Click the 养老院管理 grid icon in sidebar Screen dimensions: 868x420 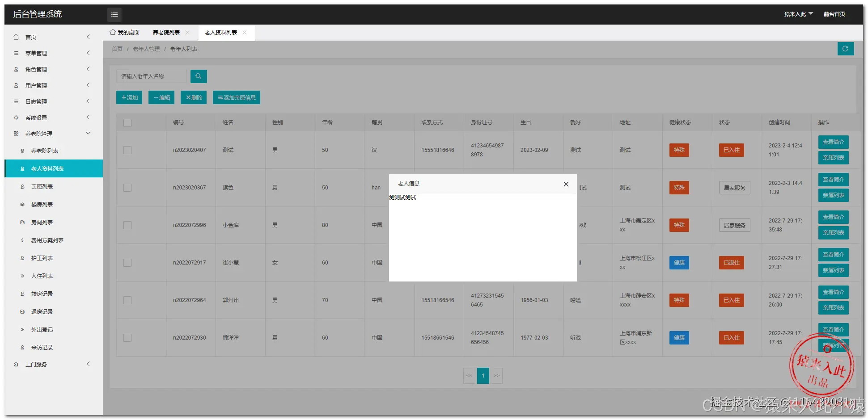pos(16,134)
